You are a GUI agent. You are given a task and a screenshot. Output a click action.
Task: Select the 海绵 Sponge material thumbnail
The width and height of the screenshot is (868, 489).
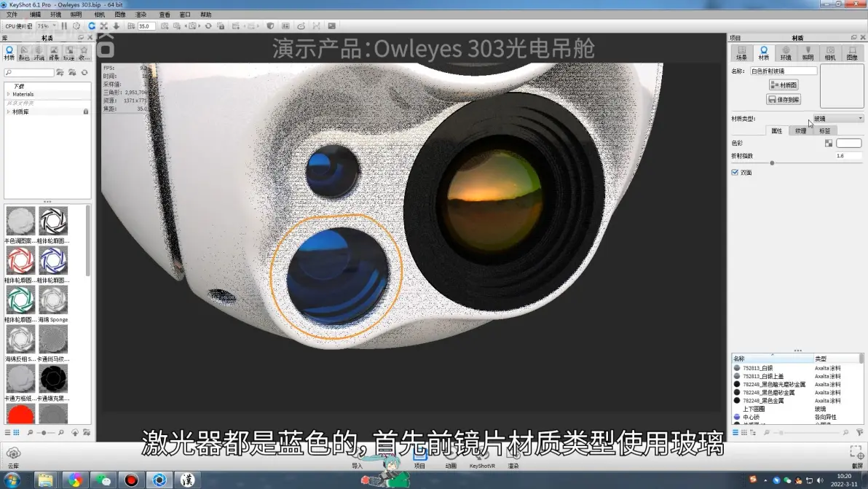tap(53, 300)
